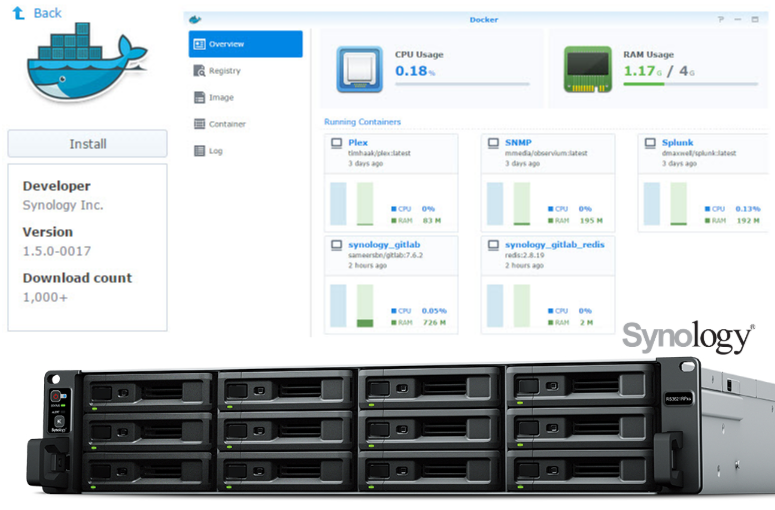Screen dimensions: 775x510
Task: Click the monitor icon beside synology_gitlab_redis
Action: pyautogui.click(x=493, y=245)
